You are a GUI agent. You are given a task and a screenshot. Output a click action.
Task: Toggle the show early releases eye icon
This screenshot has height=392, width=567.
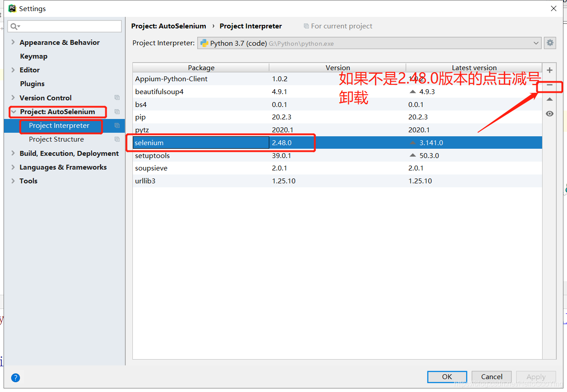point(550,114)
